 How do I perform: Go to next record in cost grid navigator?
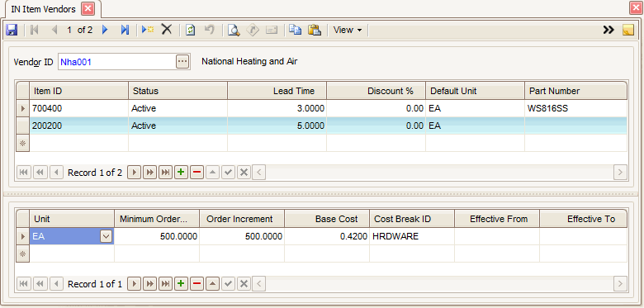(x=134, y=284)
